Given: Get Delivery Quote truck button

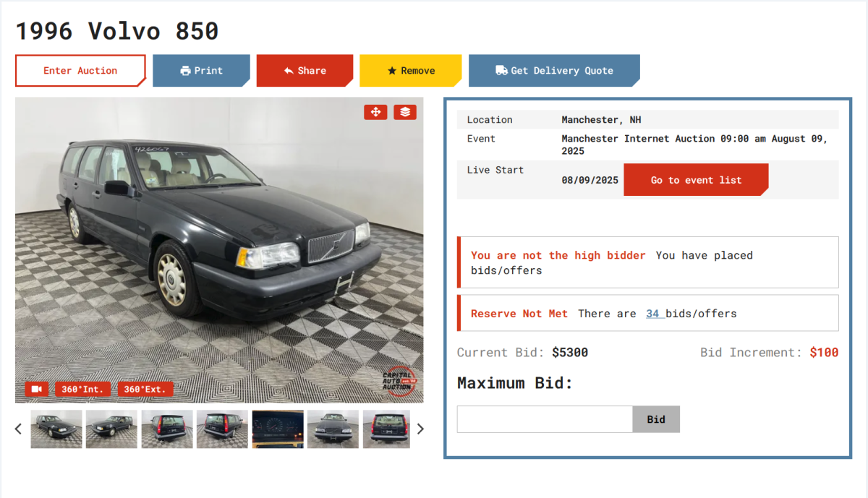Looking at the screenshot, I should tap(554, 71).
